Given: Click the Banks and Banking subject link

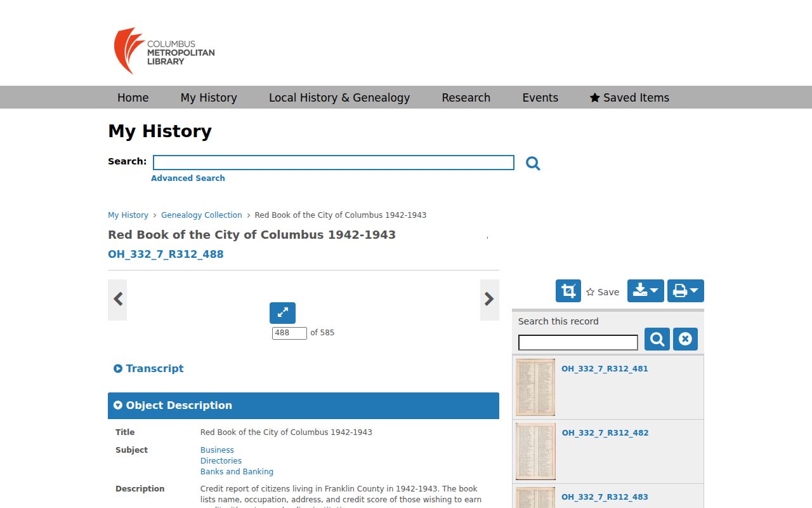Looking at the screenshot, I should (x=237, y=472).
